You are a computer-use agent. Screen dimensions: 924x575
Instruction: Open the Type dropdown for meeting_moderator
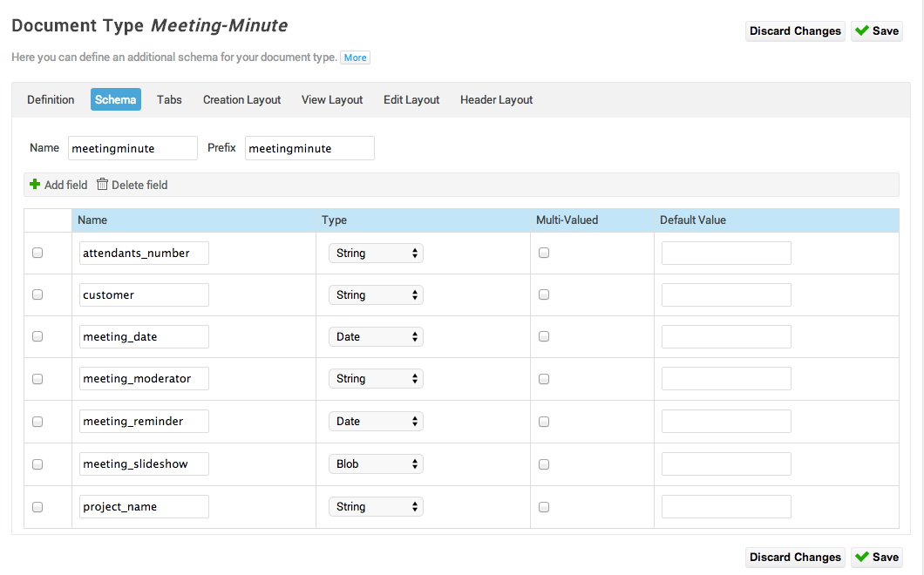click(376, 379)
